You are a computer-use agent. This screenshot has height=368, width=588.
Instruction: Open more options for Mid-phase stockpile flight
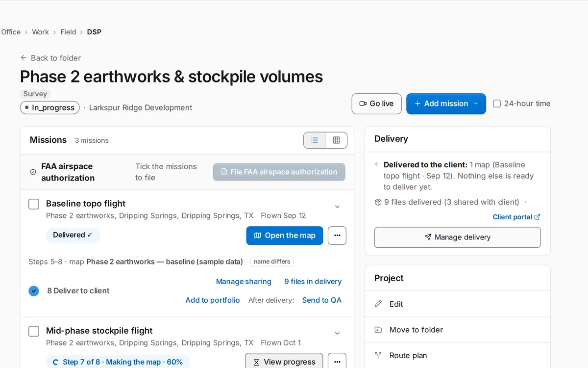coord(337,362)
